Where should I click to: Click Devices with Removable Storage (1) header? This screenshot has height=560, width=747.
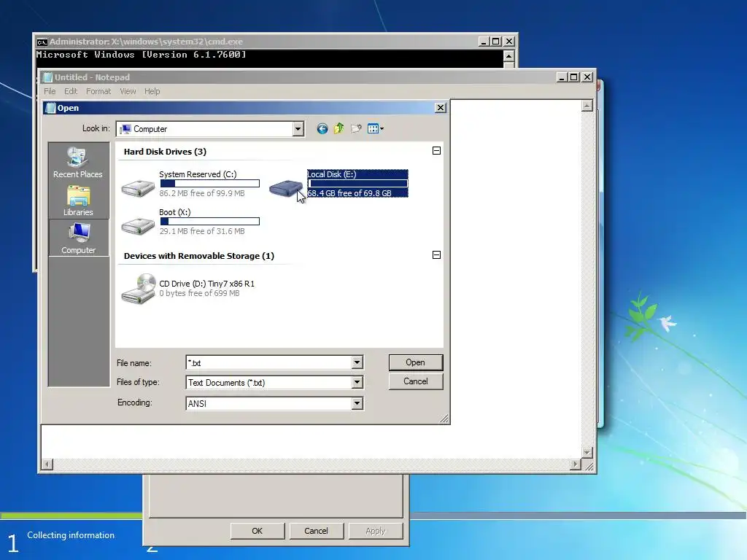(199, 256)
